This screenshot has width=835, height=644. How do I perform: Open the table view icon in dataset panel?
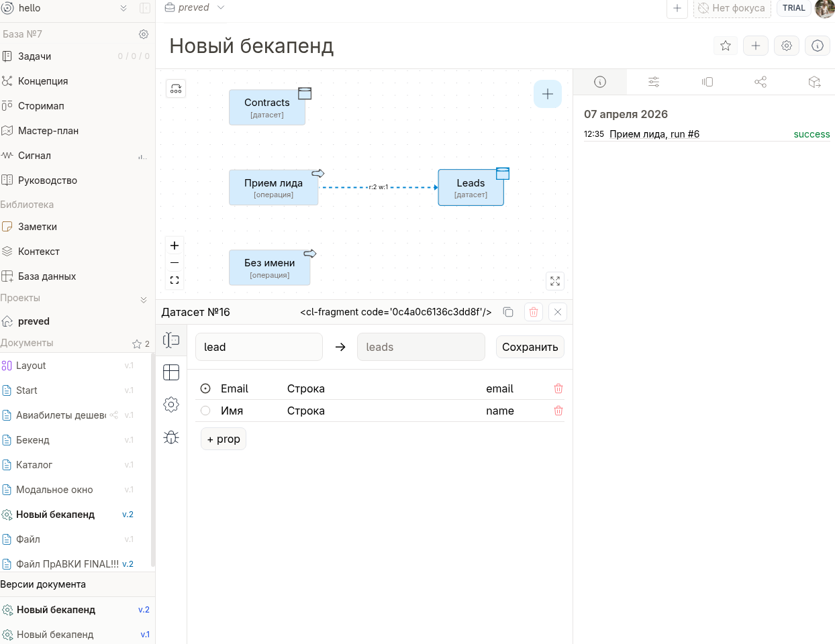pos(171,372)
